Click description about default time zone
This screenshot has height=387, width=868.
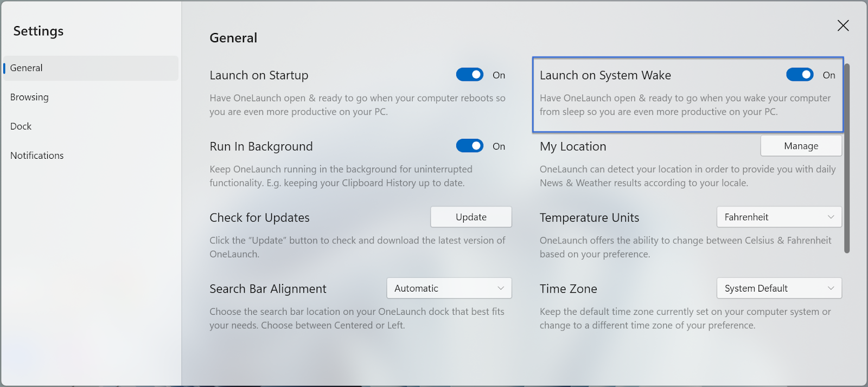tap(685, 319)
